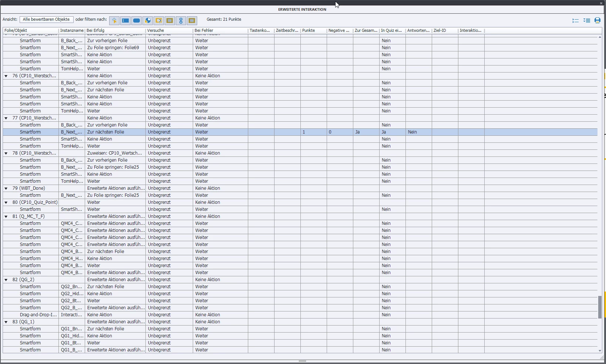606x364 pixels.
Task: Select the 'QG2_Bn...' instance cell
Action: tap(72, 287)
